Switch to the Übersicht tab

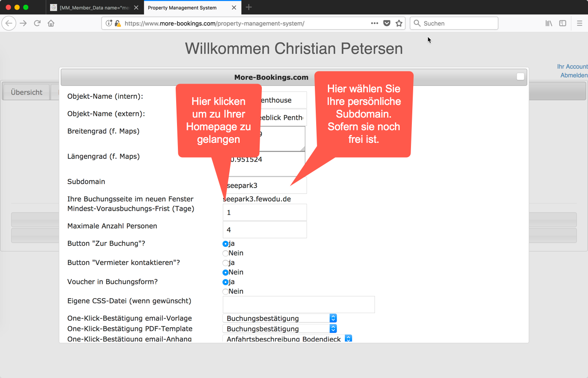tap(27, 92)
